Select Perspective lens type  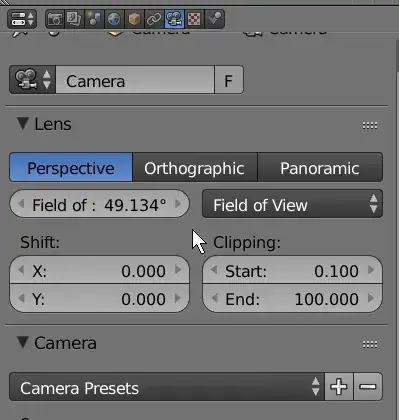pyautogui.click(x=71, y=167)
